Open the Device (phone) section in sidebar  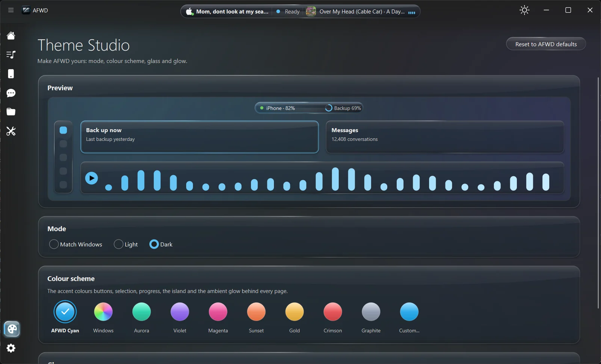coord(11,74)
